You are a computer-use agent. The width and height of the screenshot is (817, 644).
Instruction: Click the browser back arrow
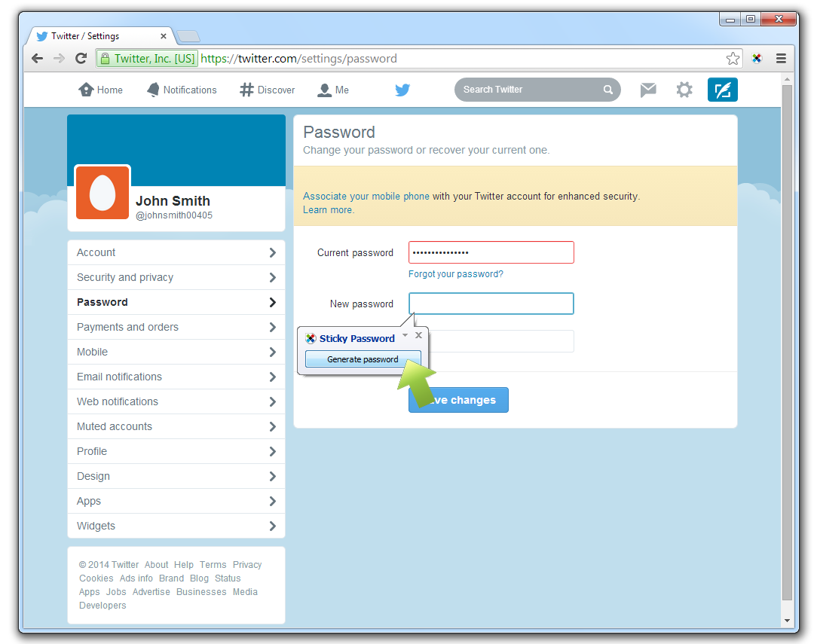pos(37,58)
